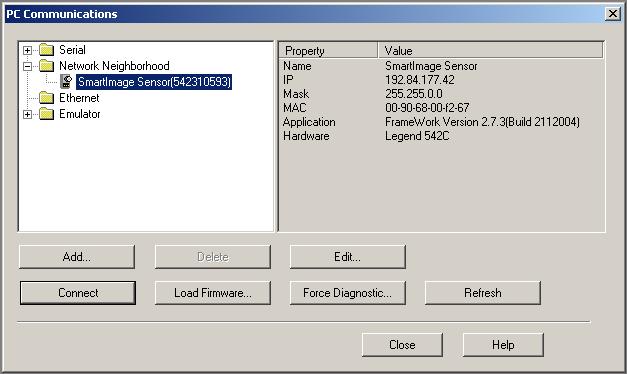Select the Ethernet tree item
The height and width of the screenshot is (374, 627).
coord(79,98)
